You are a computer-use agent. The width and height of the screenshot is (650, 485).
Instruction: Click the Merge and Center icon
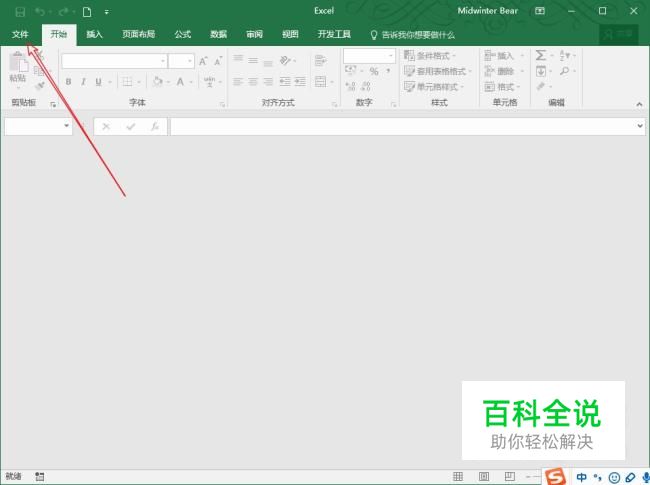[x=320, y=82]
